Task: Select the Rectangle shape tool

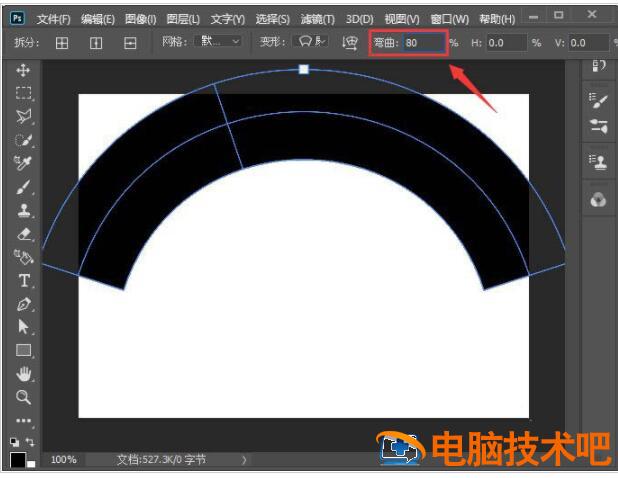Action: click(x=24, y=350)
